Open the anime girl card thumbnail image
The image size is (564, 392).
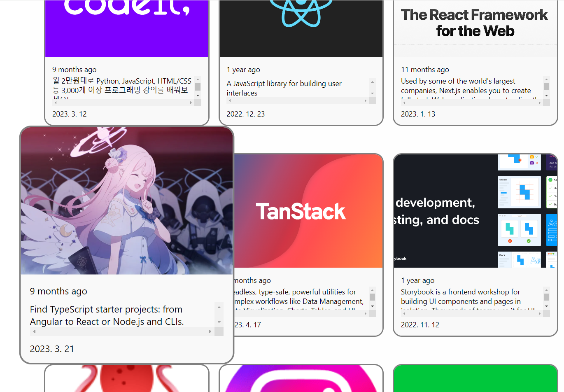coord(127,201)
